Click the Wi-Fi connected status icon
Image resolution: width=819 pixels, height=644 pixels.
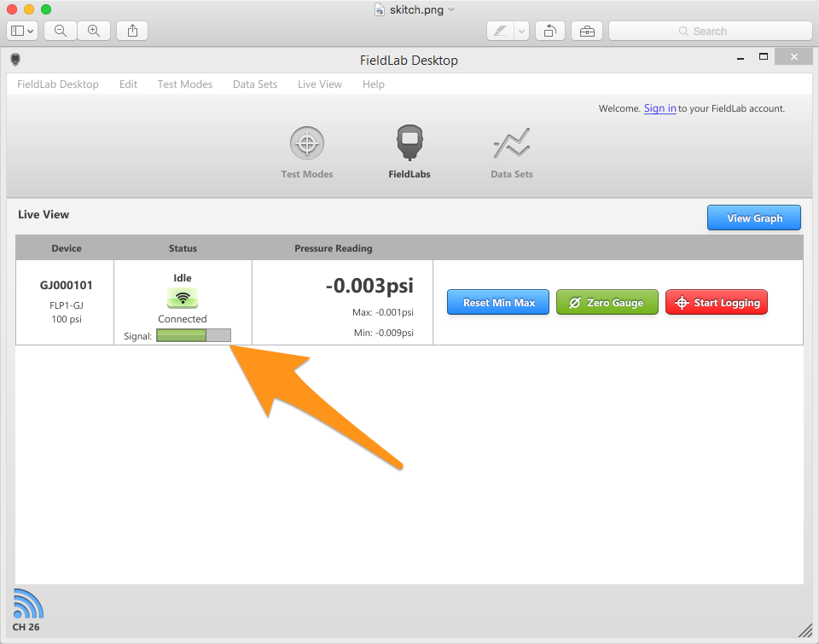(x=183, y=299)
